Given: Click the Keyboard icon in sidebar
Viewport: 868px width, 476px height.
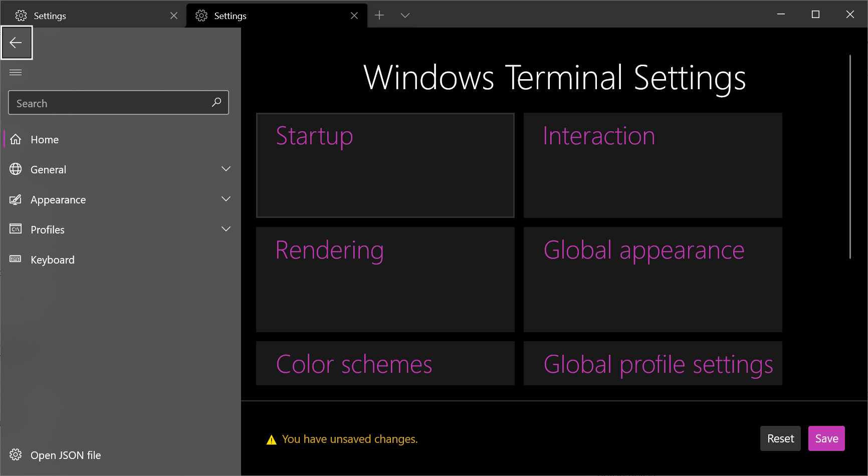Looking at the screenshot, I should (x=16, y=259).
